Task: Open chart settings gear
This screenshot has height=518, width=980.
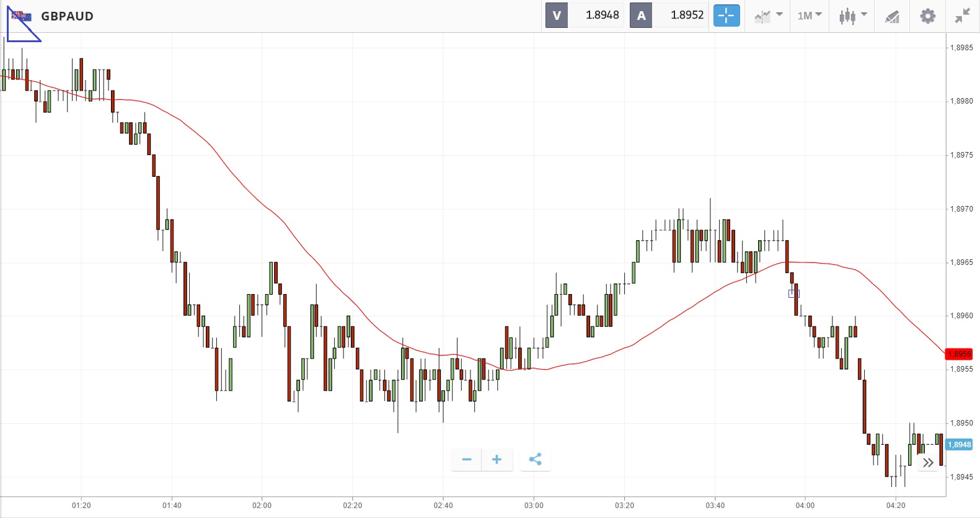Action: (x=927, y=16)
